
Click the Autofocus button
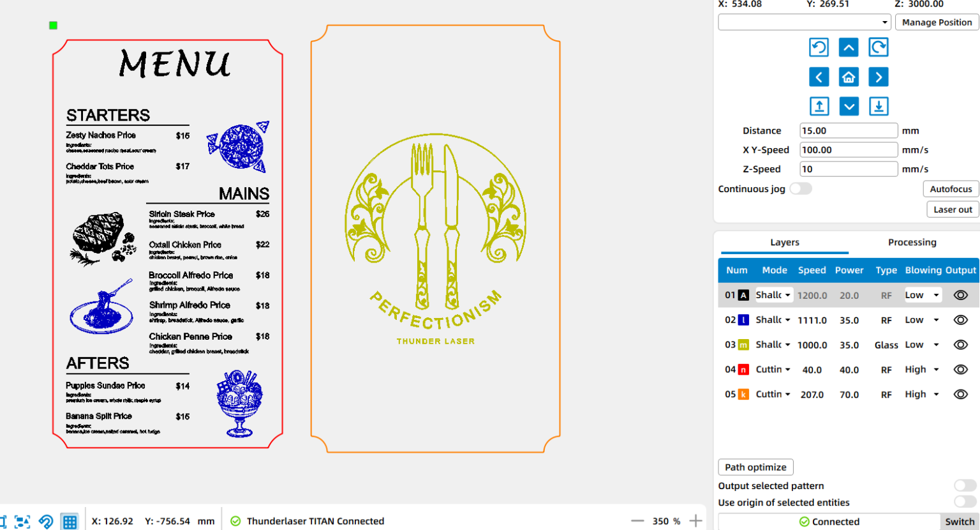(x=951, y=189)
